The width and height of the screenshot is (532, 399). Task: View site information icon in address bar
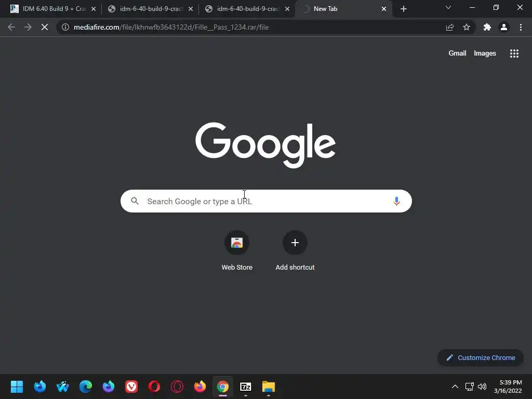pyautogui.click(x=65, y=27)
